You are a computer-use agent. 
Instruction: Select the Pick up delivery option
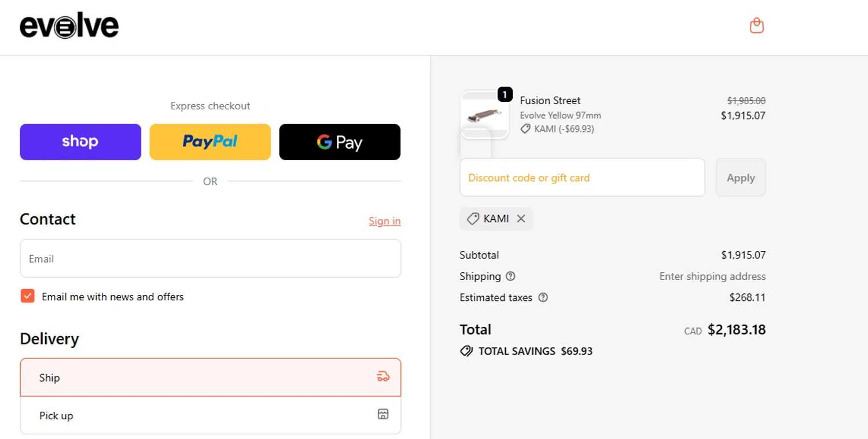(x=211, y=415)
